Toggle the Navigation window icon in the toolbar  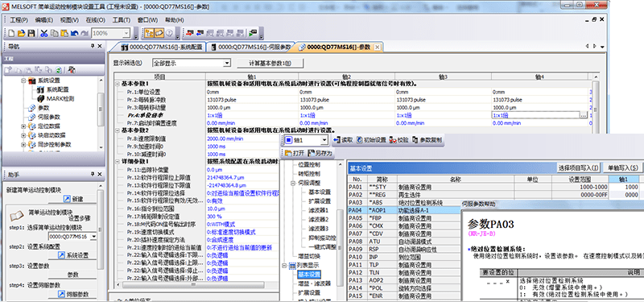[x=150, y=33]
